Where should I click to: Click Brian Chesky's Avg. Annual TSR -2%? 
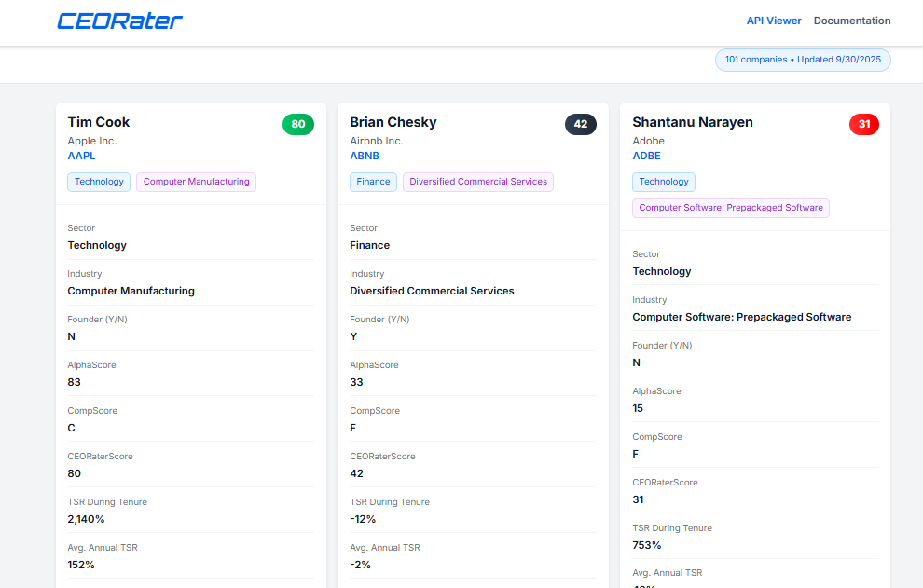pyautogui.click(x=360, y=565)
